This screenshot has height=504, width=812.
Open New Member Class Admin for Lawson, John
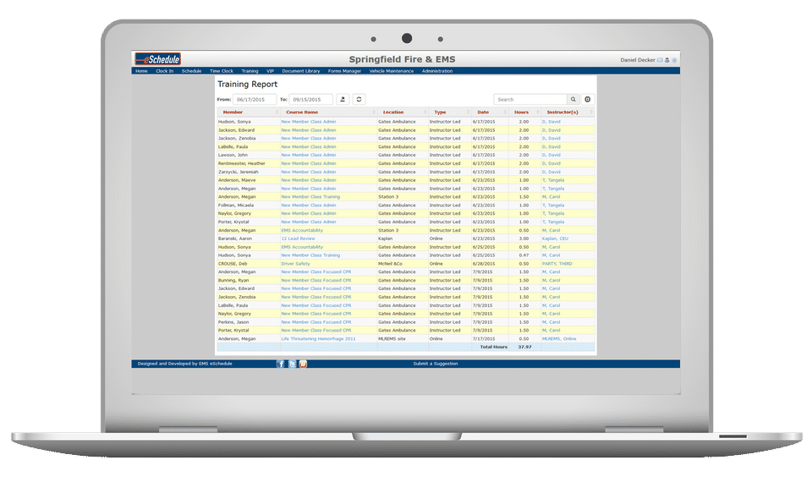(x=309, y=155)
